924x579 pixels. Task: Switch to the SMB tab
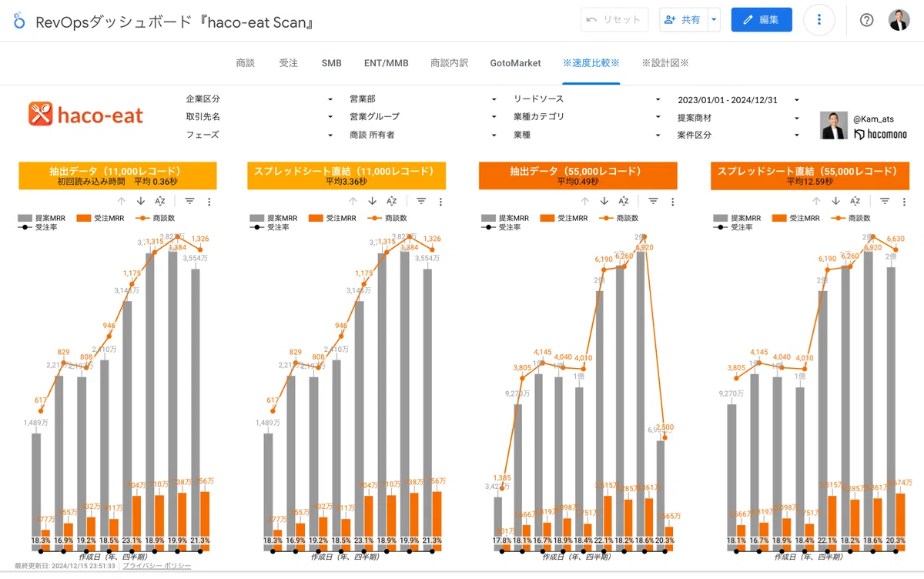(331, 63)
